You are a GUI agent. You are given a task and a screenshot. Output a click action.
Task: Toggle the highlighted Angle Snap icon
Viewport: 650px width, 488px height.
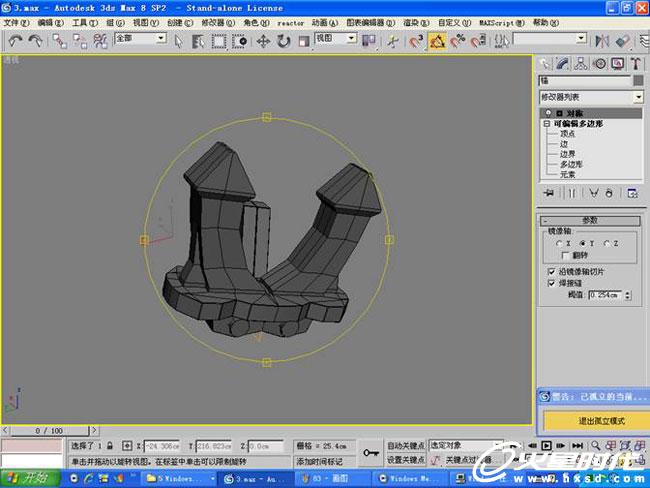point(437,41)
